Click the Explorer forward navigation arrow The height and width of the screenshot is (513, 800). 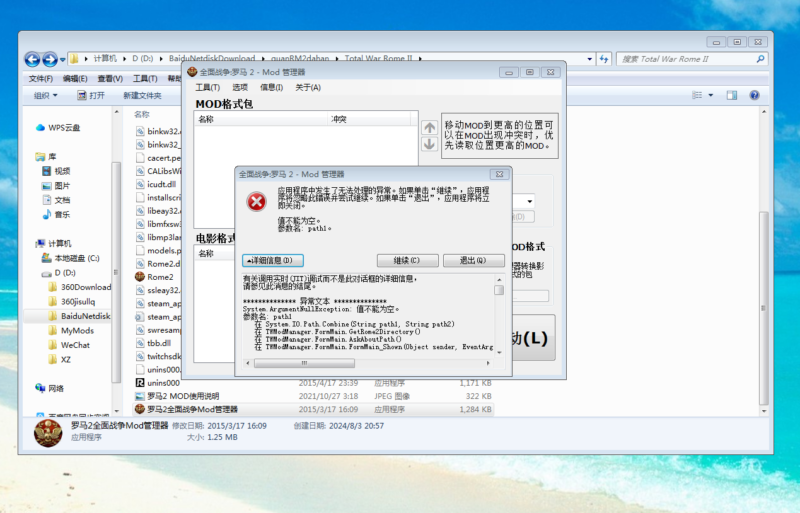pyautogui.click(x=50, y=59)
